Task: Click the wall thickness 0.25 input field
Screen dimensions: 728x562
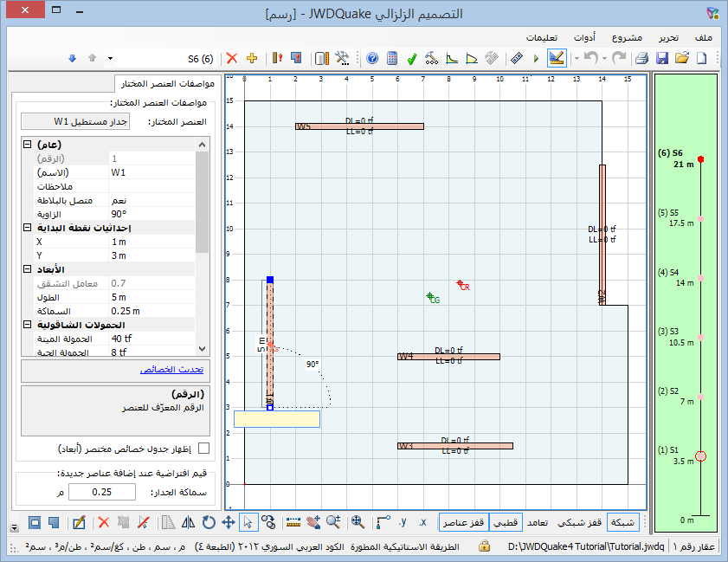Action: 102,492
